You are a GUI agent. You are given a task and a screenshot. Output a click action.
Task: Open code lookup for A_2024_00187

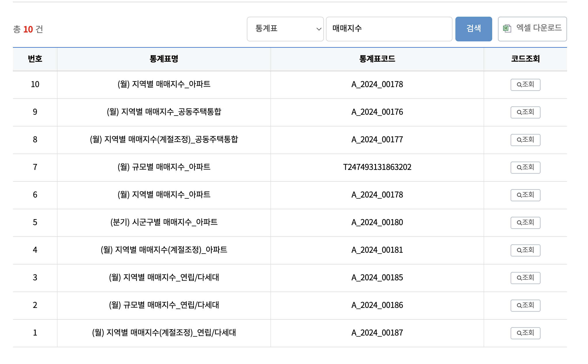[x=525, y=333]
